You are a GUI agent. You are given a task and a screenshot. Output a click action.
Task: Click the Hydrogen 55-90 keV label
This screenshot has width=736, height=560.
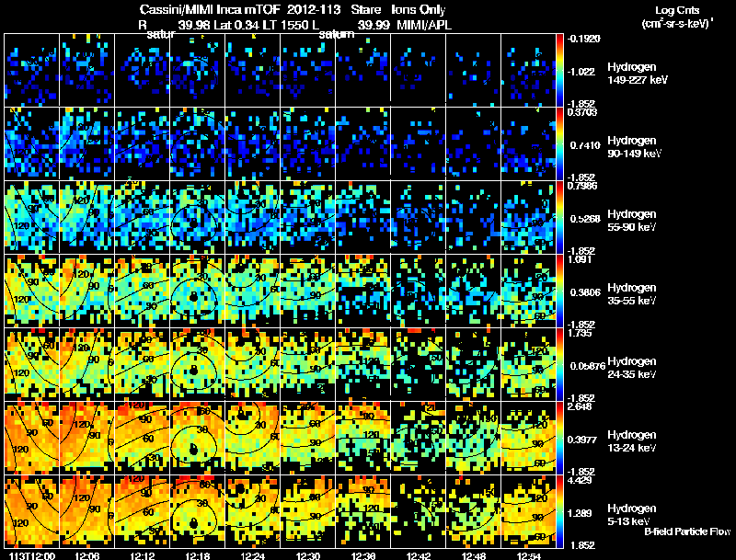click(x=632, y=220)
